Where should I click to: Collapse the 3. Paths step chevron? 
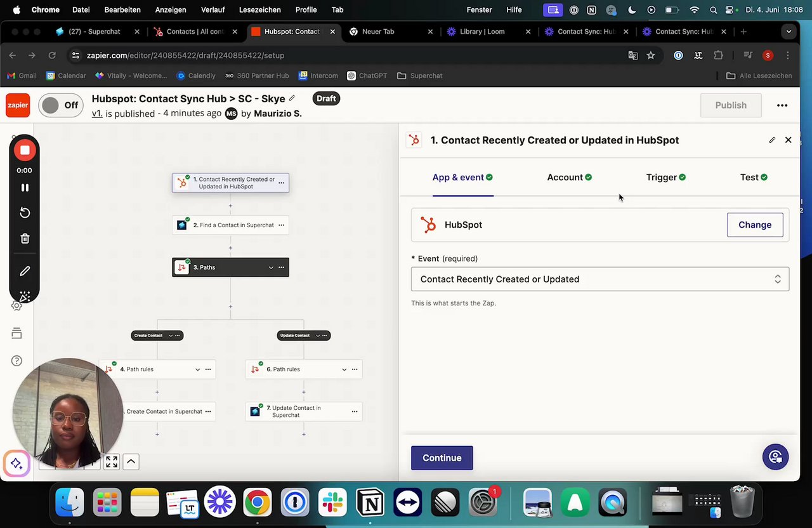(x=271, y=267)
